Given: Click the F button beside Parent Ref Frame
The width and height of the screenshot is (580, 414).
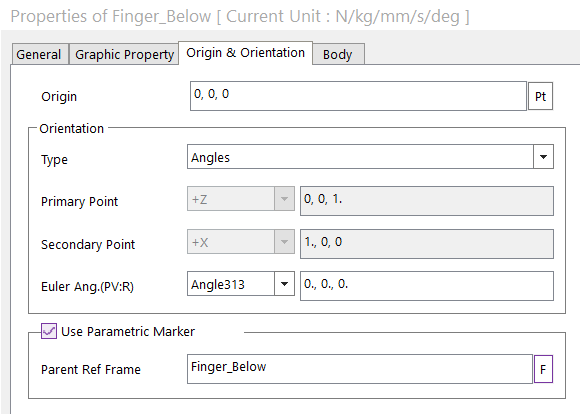Looking at the screenshot, I should 543,369.
